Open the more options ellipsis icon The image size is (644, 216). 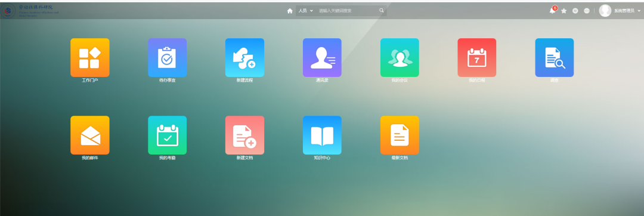tap(587, 11)
